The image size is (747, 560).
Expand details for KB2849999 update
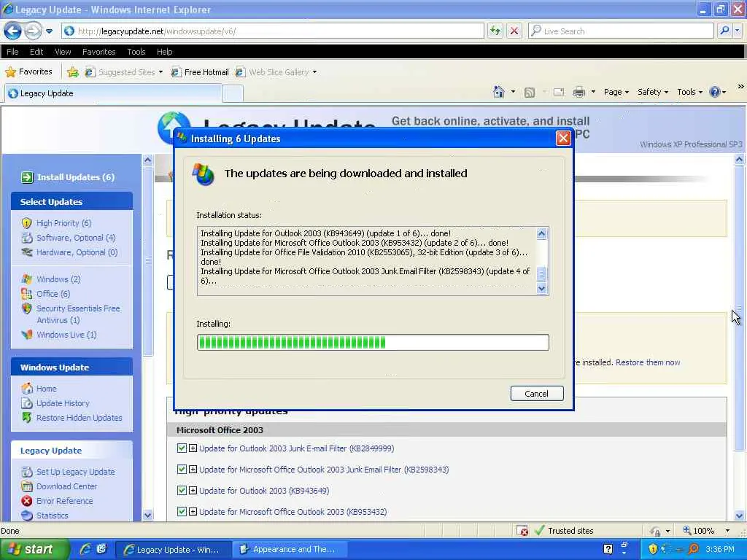pyautogui.click(x=193, y=448)
